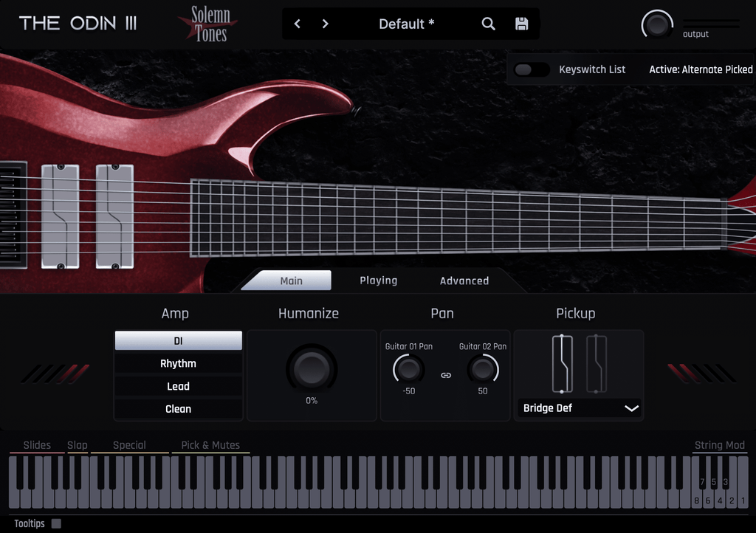Turn the output volume knob
The height and width of the screenshot is (533, 756).
[x=656, y=25]
